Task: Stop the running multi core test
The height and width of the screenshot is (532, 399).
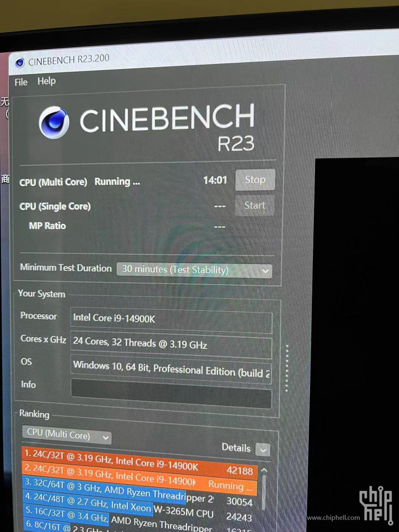Action: [255, 180]
